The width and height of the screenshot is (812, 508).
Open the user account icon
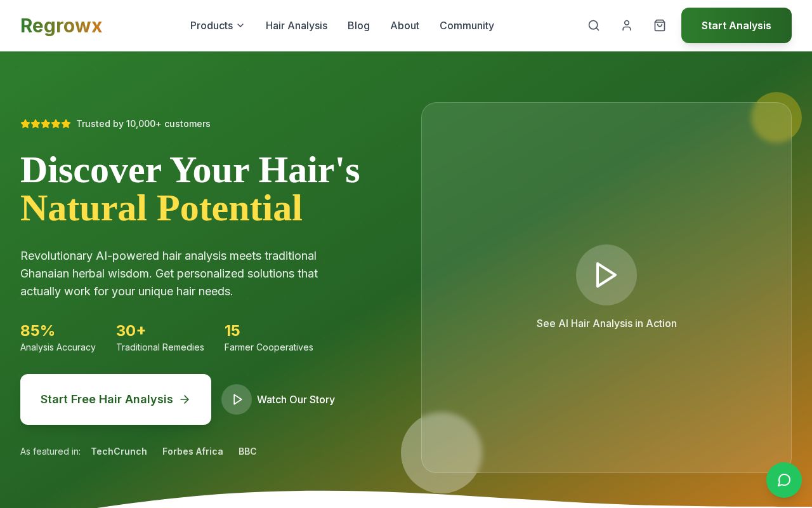point(627,25)
